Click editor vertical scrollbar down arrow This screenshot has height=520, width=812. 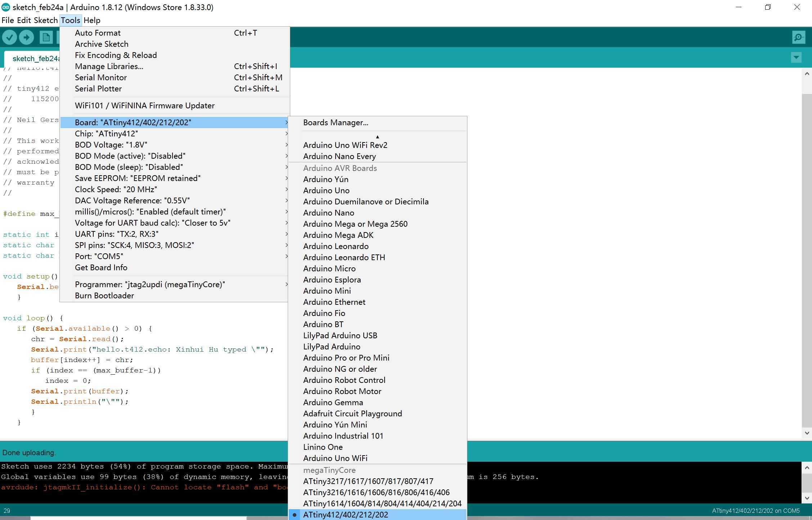click(807, 433)
